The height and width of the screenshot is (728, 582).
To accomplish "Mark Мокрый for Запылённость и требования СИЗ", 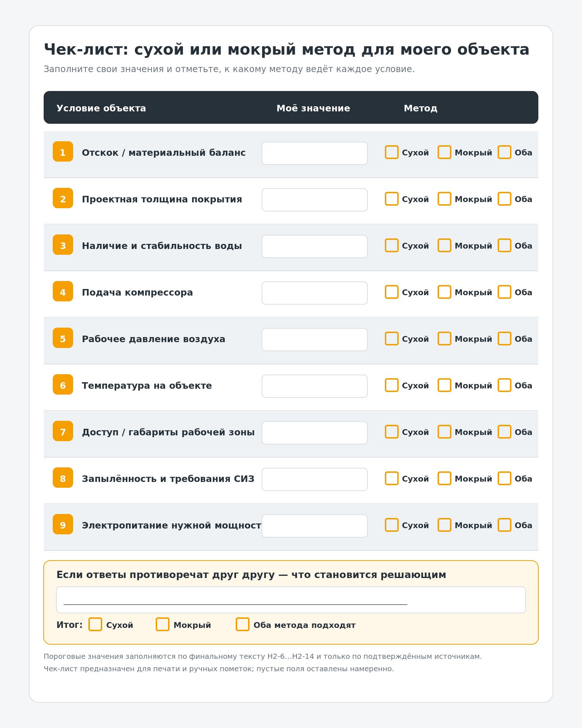I will pos(445,478).
